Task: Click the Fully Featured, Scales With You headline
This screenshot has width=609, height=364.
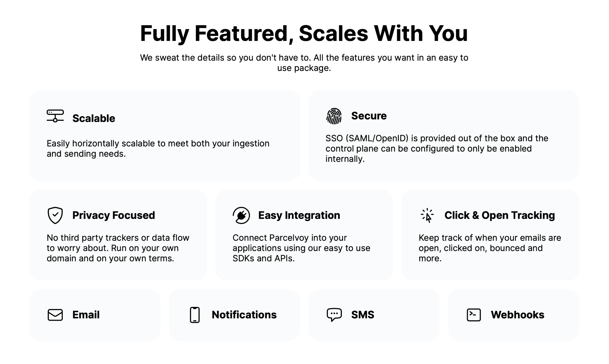Action: point(304,34)
